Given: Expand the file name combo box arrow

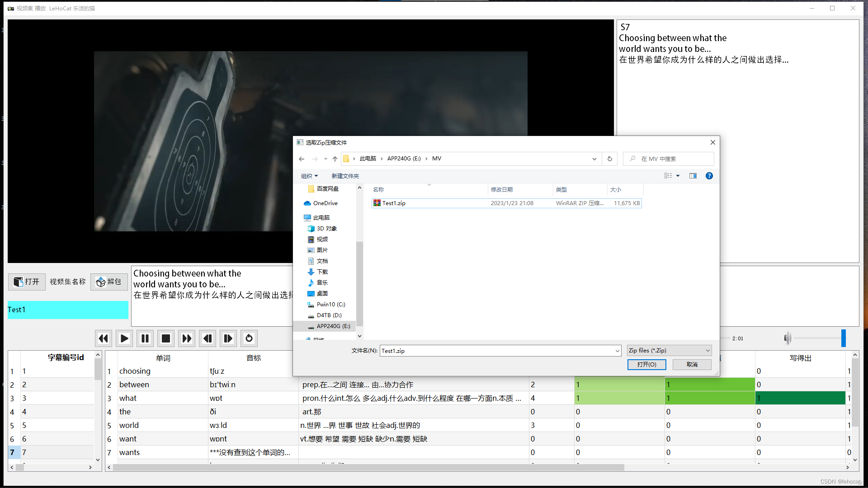Looking at the screenshot, I should [x=617, y=351].
